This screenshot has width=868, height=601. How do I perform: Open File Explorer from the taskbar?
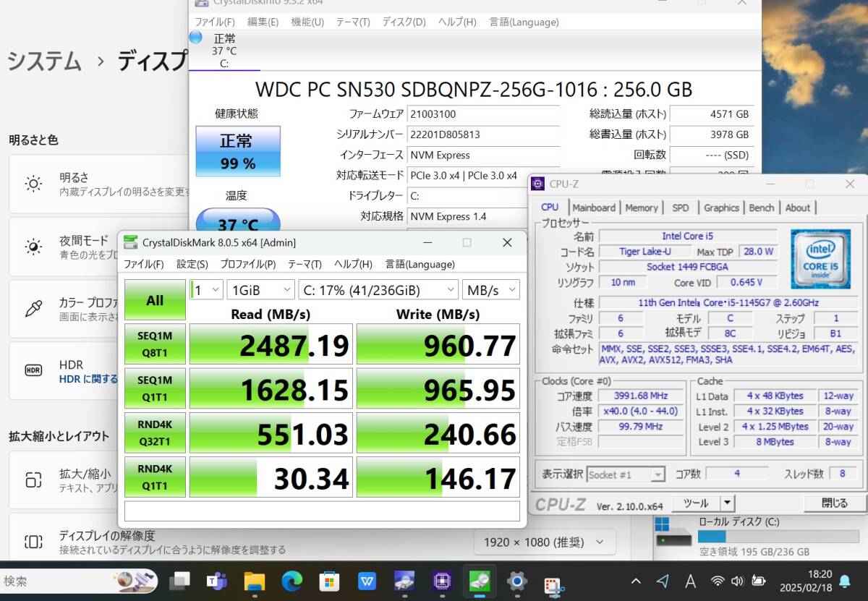click(255, 580)
